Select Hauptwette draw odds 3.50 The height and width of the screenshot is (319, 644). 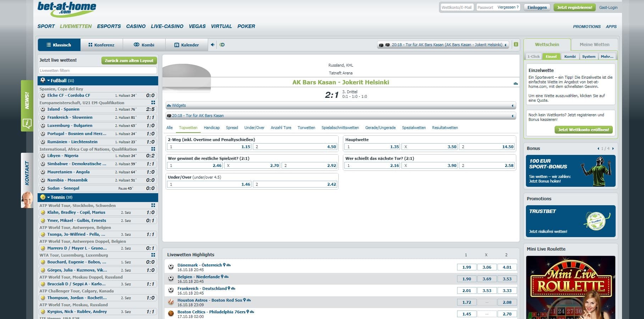pos(430,147)
